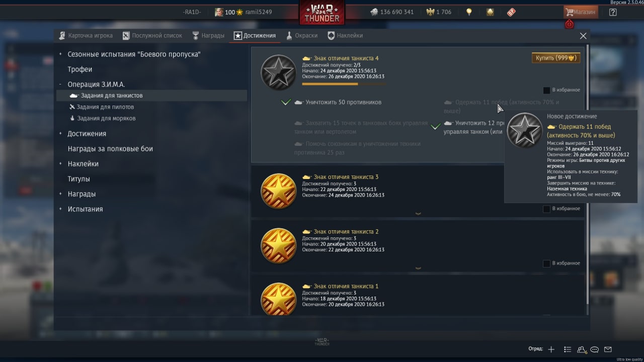Image resolution: width=644 pixels, height=362 pixels.
Task: Open the Окраски tab
Action: [x=302, y=36]
